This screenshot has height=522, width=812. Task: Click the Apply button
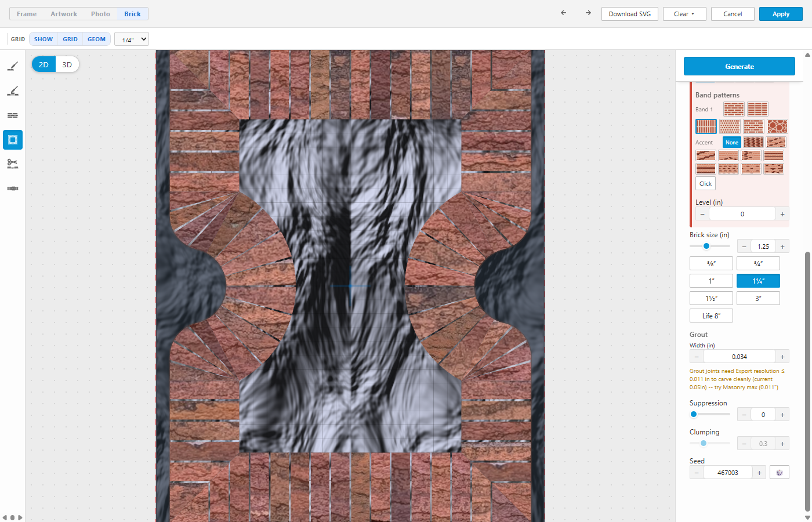click(x=781, y=14)
